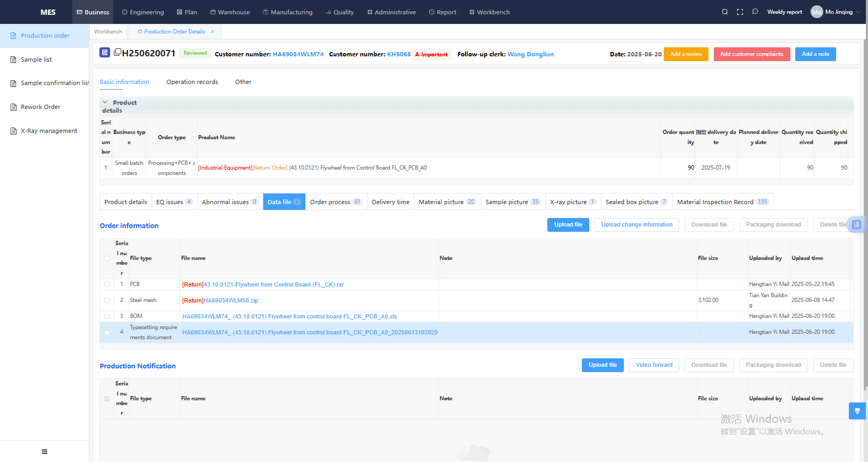Click the Add customer complaints button

[751, 54]
